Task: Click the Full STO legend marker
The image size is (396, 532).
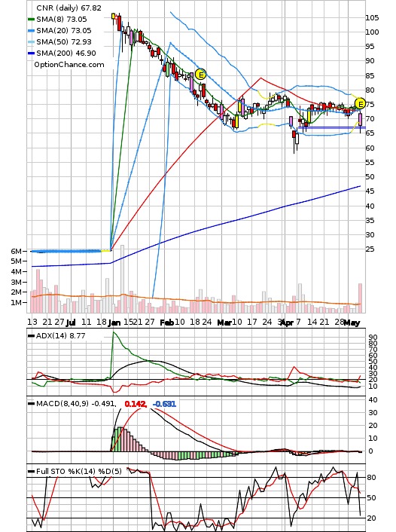Action: pyautogui.click(x=31, y=471)
